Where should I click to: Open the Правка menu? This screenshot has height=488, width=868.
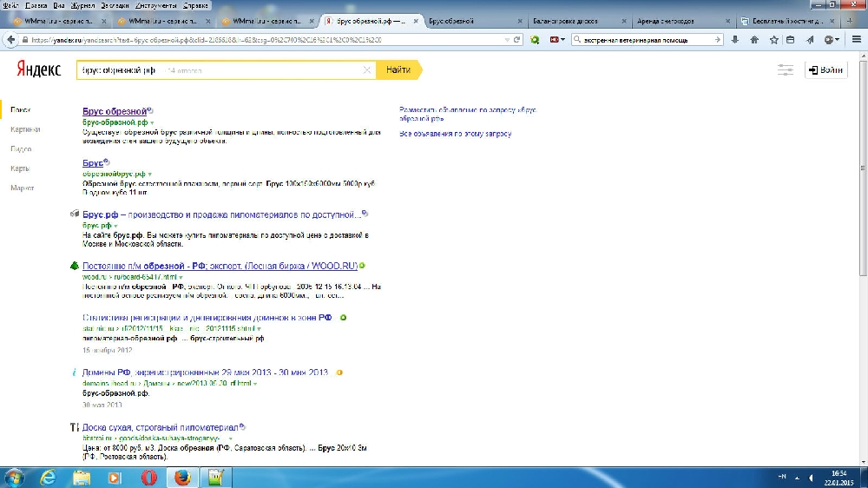pyautogui.click(x=36, y=5)
